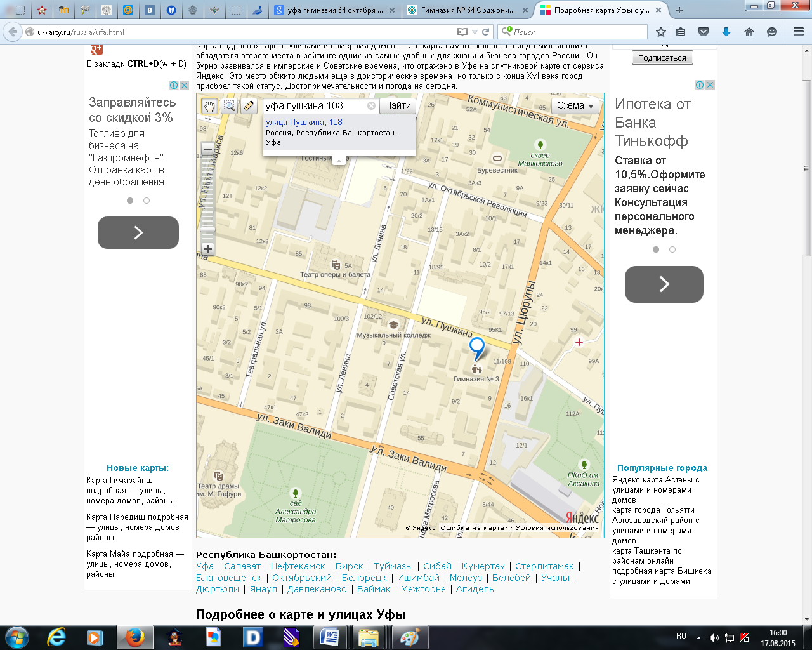Image resolution: width=812 pixels, height=650 pixels.
Task: Open pinned VK tab
Action: [150, 10]
